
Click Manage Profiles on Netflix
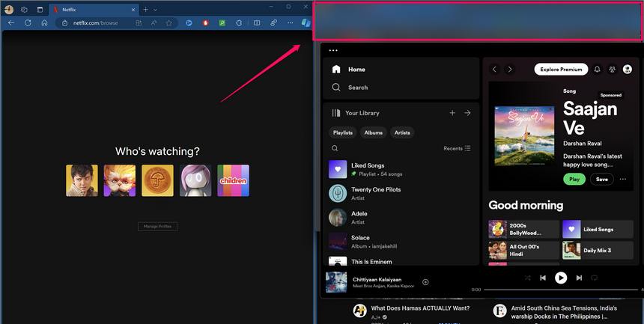coord(157,226)
